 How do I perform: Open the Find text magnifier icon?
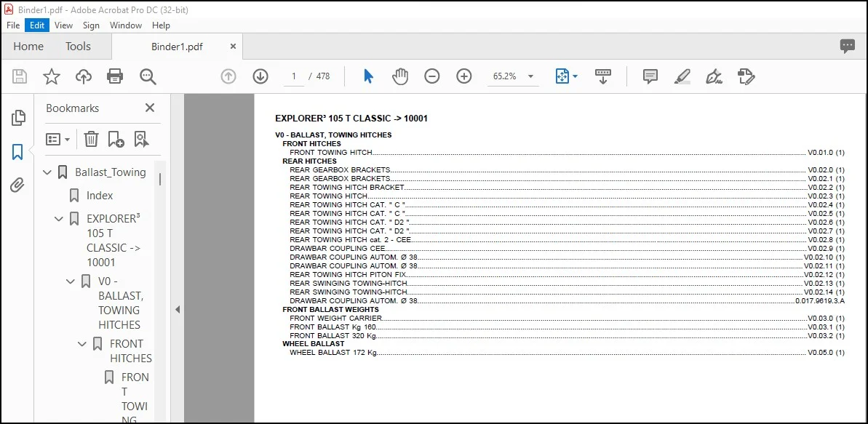pos(148,76)
